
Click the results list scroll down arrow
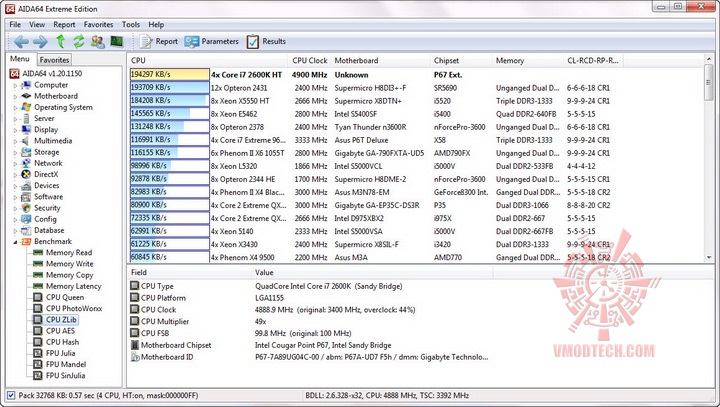tap(709, 257)
